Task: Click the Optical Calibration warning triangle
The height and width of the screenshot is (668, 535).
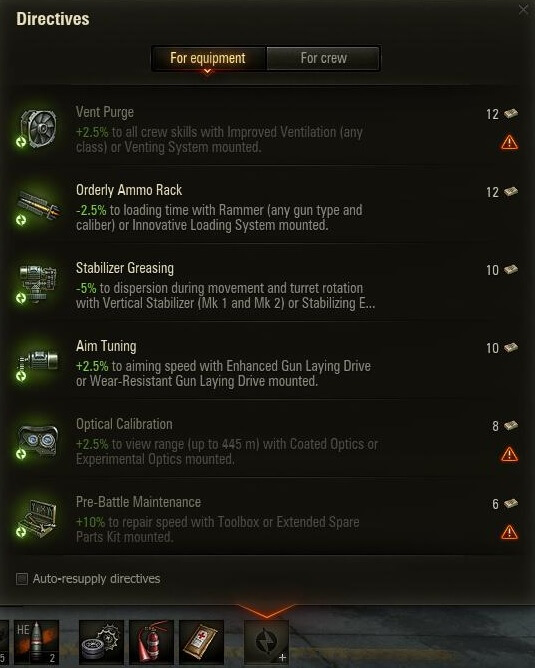Action: [509, 454]
